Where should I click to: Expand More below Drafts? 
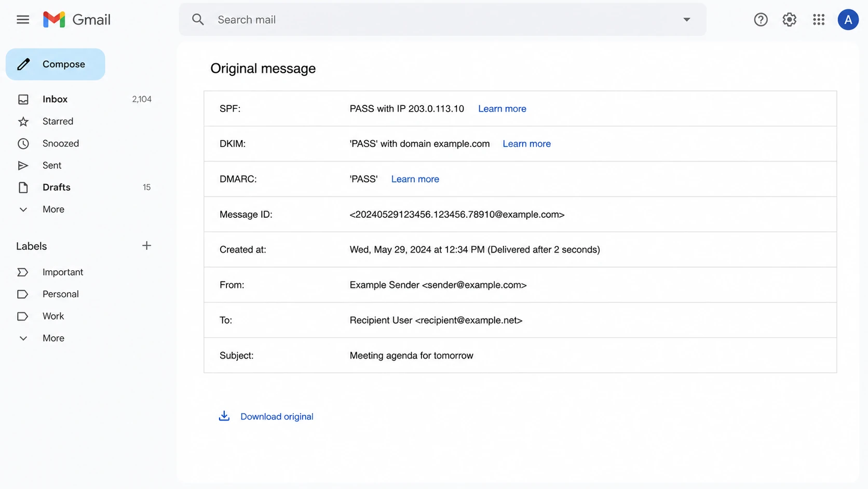click(x=53, y=209)
